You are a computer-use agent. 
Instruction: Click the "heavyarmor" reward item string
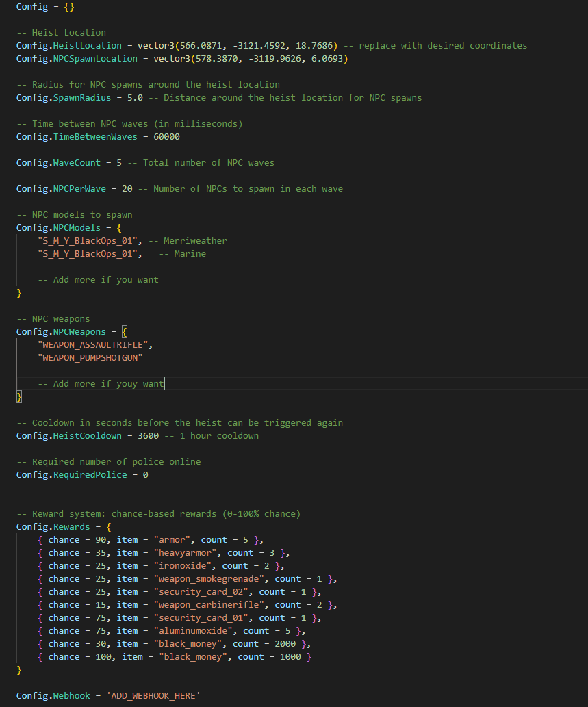coord(182,553)
